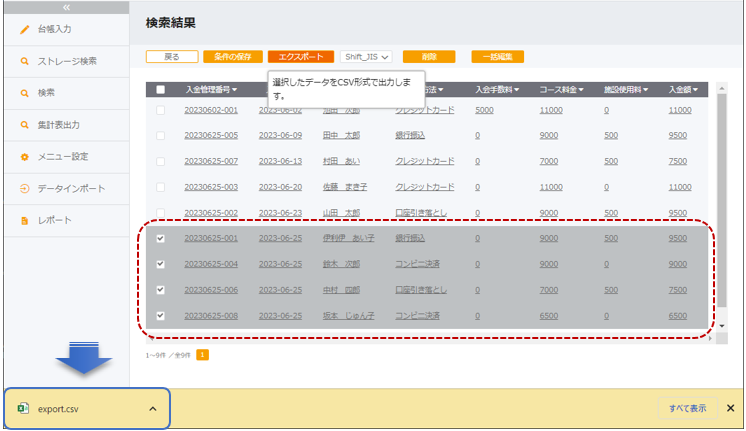This screenshot has width=746, height=431.
Task: Close the download bar with X
Action: [730, 408]
